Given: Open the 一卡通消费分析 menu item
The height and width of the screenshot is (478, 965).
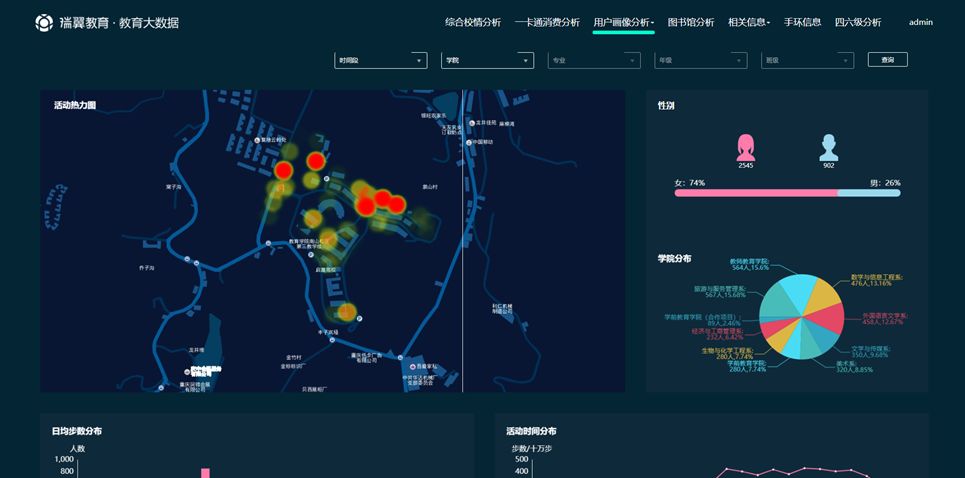Looking at the screenshot, I should [x=547, y=23].
